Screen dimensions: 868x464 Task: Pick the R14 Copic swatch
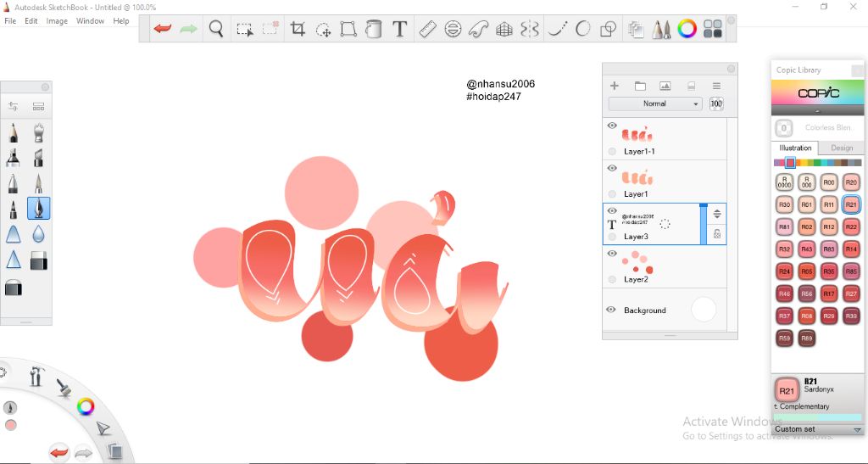[x=851, y=249]
